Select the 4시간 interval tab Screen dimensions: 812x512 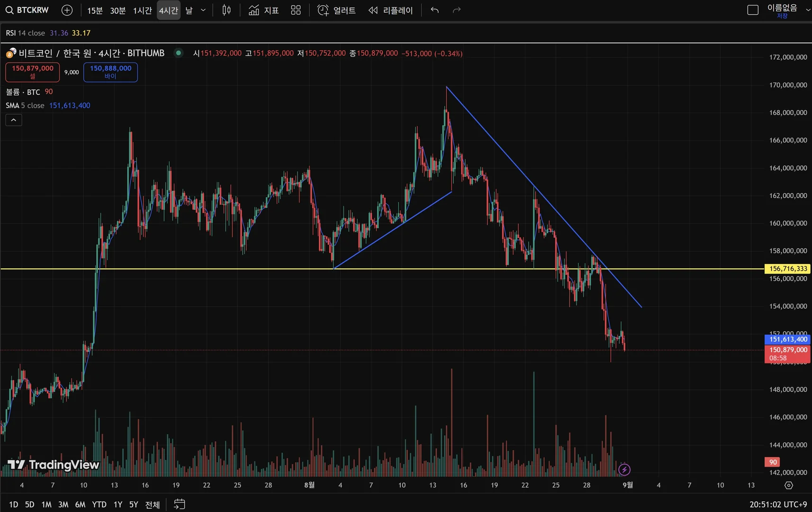(168, 10)
